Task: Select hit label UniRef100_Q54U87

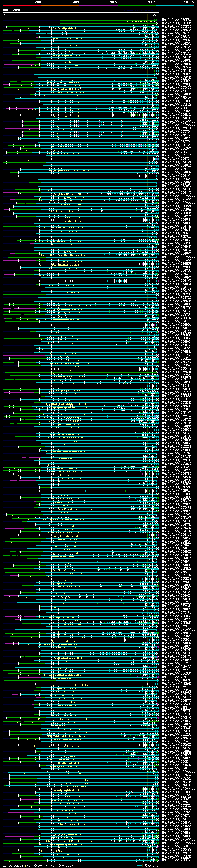Action: tap(177, 836)
